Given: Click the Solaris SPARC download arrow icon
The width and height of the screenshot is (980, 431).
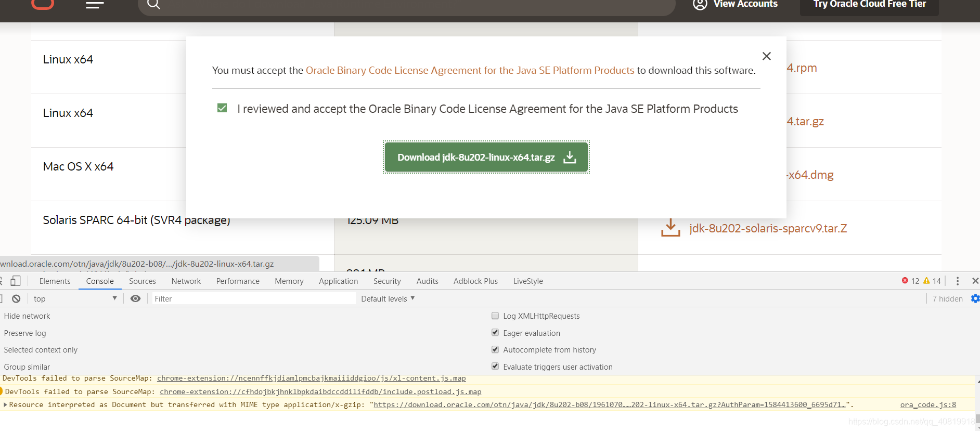Looking at the screenshot, I should click(x=670, y=228).
